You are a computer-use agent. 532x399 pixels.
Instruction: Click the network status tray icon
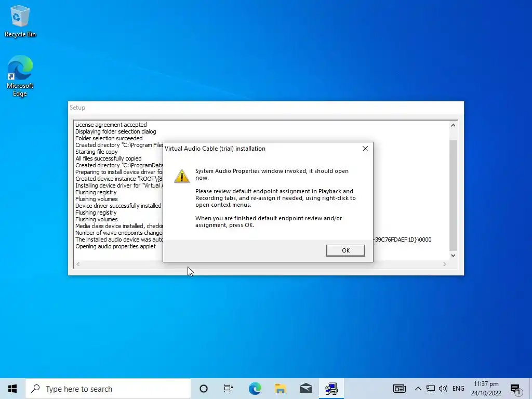click(431, 389)
